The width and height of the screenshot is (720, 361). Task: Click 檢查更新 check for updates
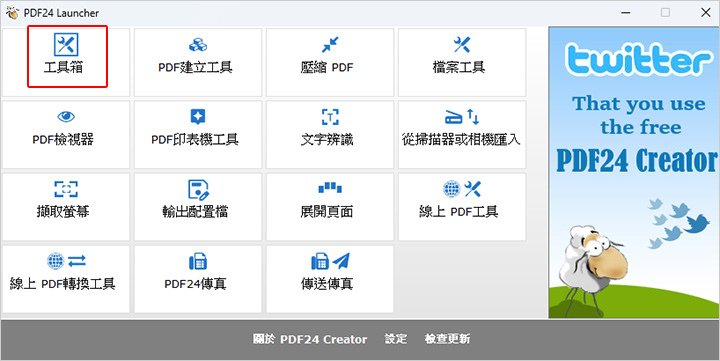(x=447, y=339)
